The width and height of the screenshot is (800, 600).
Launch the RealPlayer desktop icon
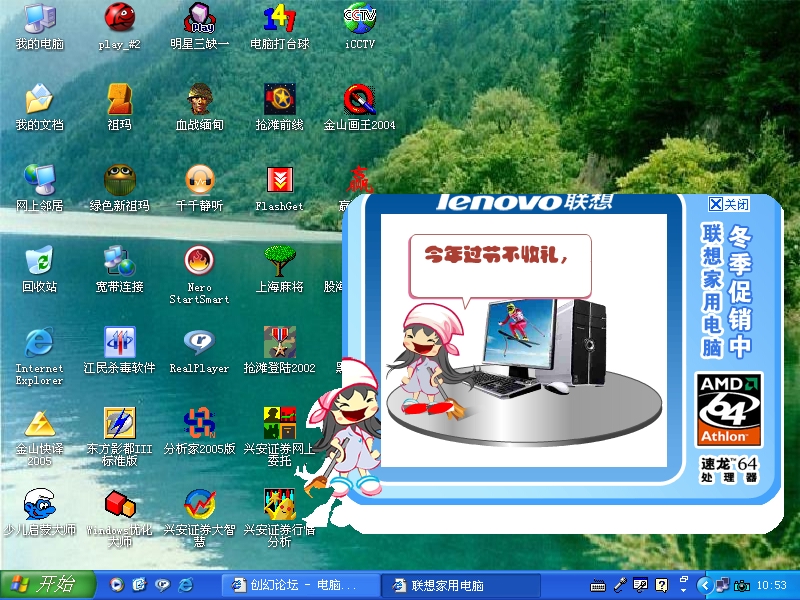[x=199, y=350]
